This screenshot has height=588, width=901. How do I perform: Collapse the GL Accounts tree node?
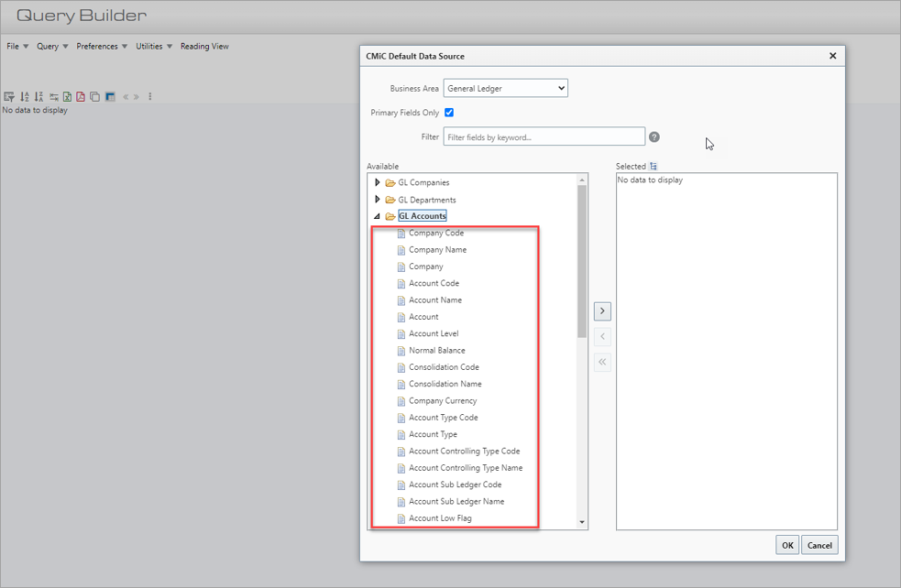[x=377, y=216]
